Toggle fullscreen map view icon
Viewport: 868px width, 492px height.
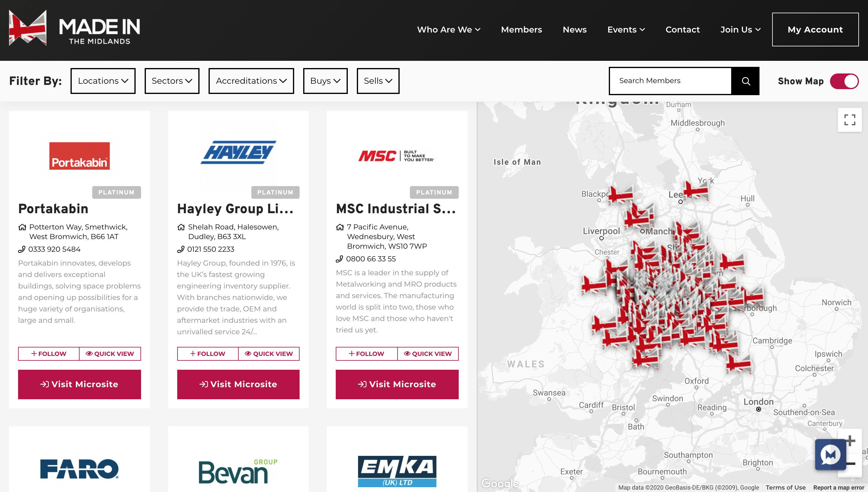click(849, 120)
